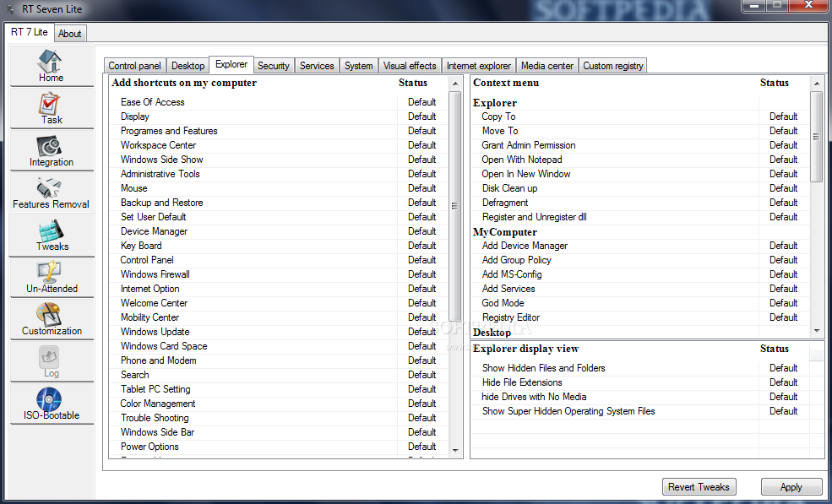Select the Open In New Window row

tap(640, 173)
